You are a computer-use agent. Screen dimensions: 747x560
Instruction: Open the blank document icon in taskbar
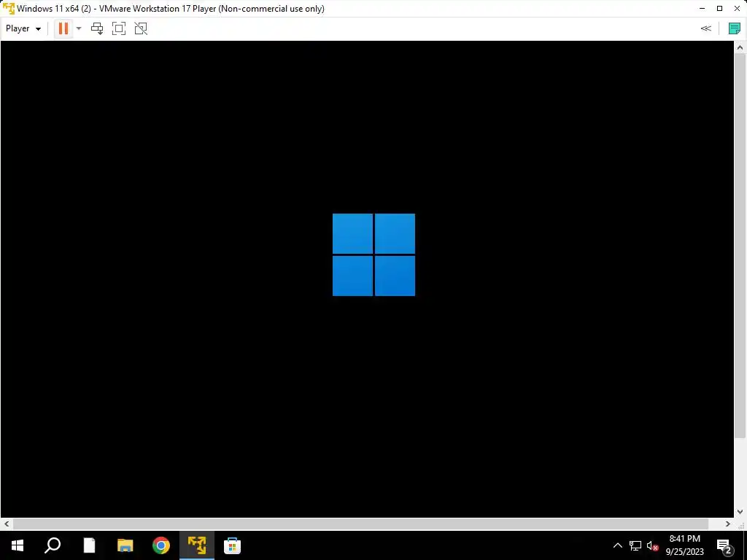[89, 545]
